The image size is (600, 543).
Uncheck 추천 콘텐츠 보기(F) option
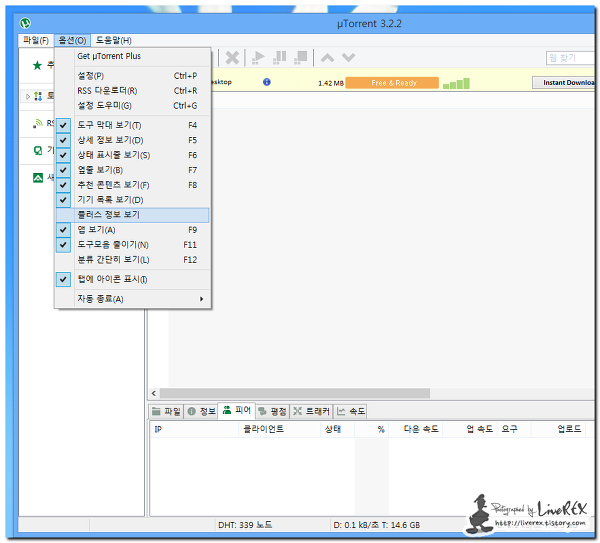point(132,185)
